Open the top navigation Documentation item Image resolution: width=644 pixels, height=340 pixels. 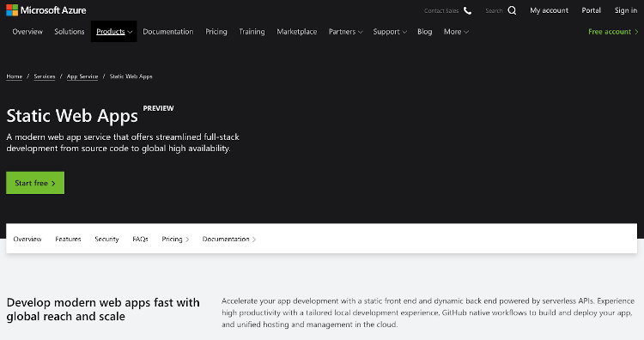(168, 32)
